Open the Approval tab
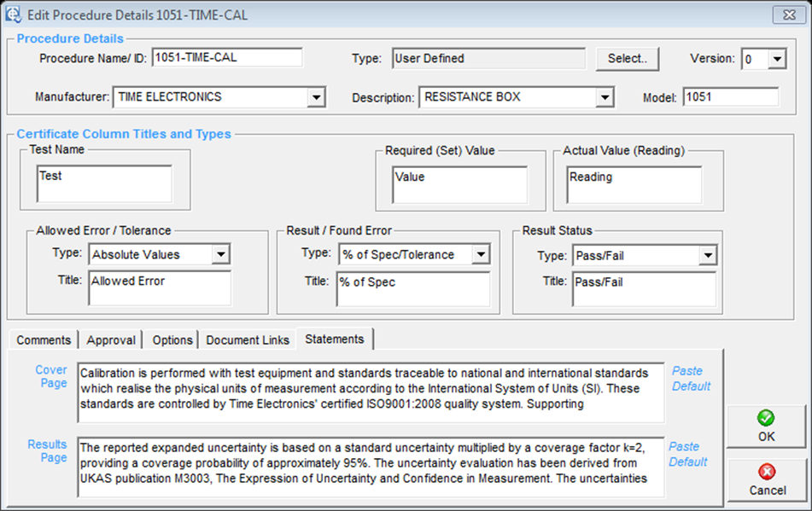The height and width of the screenshot is (511, 812). pos(111,340)
